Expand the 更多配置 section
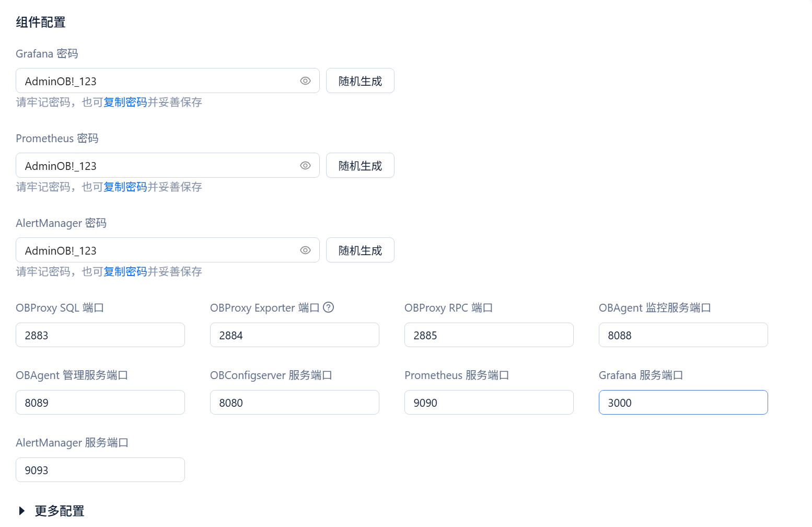The height and width of the screenshot is (527, 812). [22, 511]
